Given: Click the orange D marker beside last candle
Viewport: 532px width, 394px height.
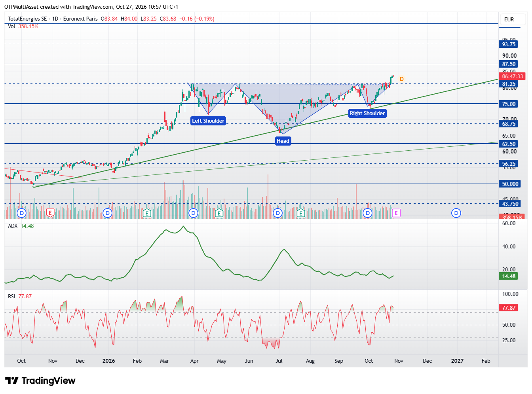Looking at the screenshot, I should [401, 79].
